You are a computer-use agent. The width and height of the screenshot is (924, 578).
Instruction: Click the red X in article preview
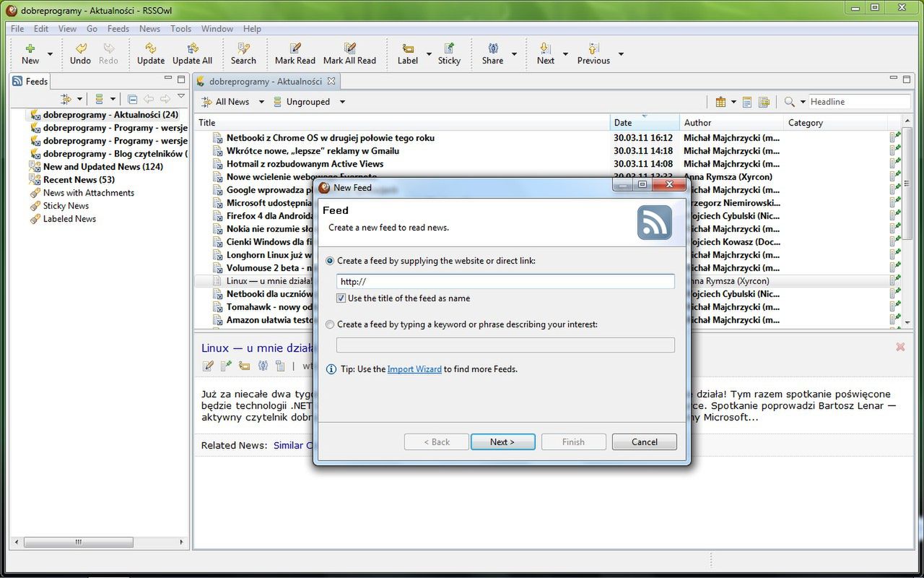tap(900, 348)
